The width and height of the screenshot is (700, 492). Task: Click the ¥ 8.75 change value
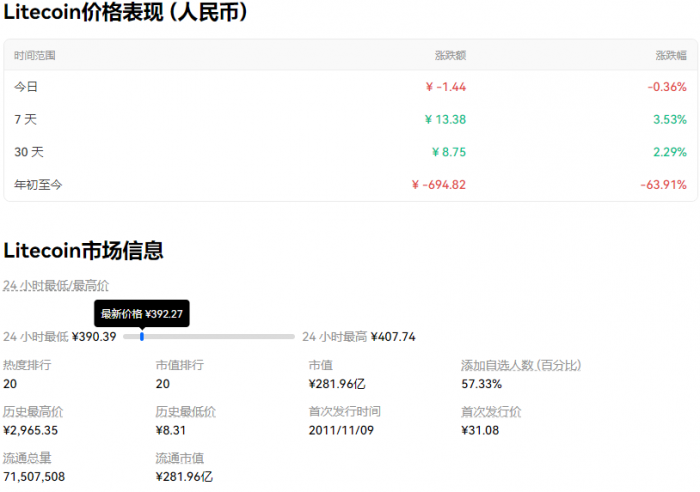[449, 152]
